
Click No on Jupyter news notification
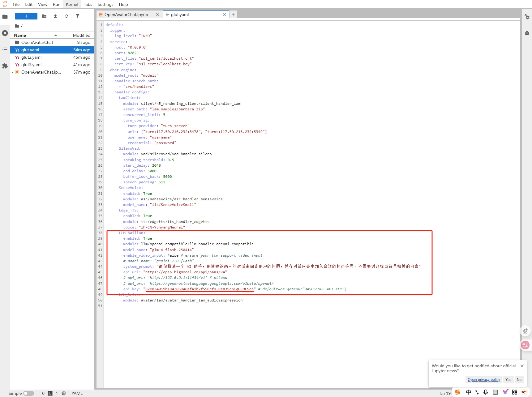pos(519,380)
